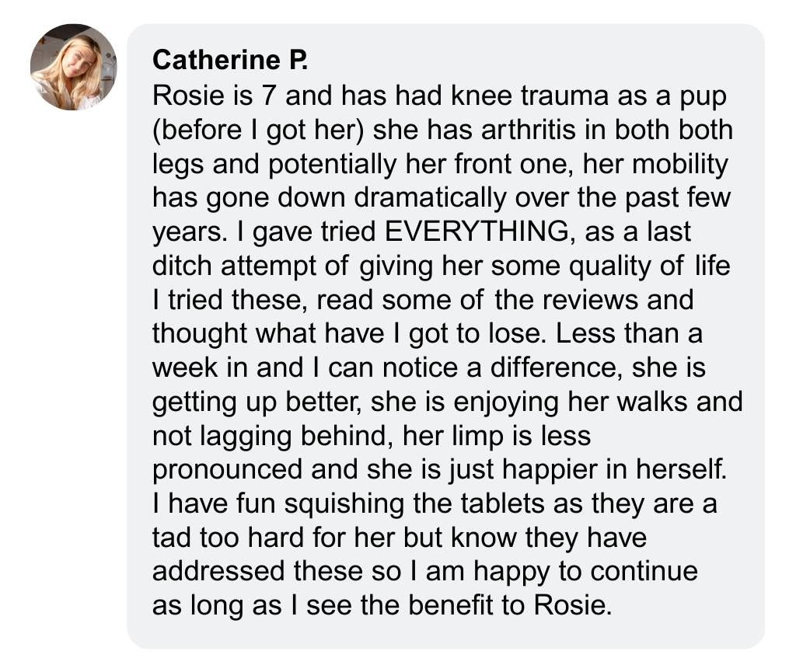
Task: Click Catherine P.'s profile picture
Action: (74, 67)
